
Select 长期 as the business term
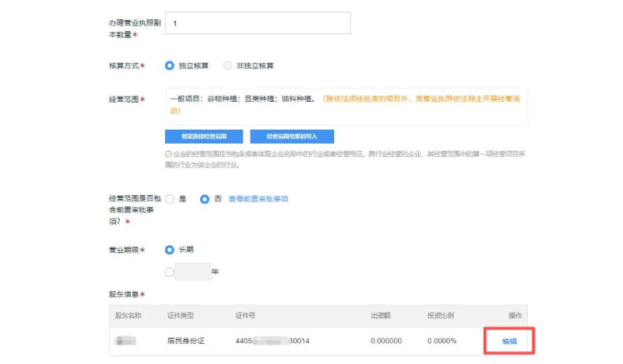[x=170, y=250]
